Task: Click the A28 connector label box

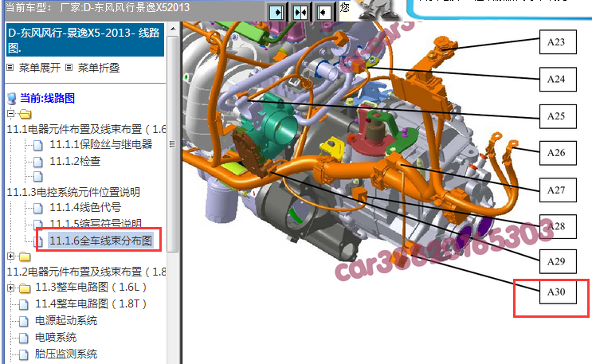Action: click(558, 226)
